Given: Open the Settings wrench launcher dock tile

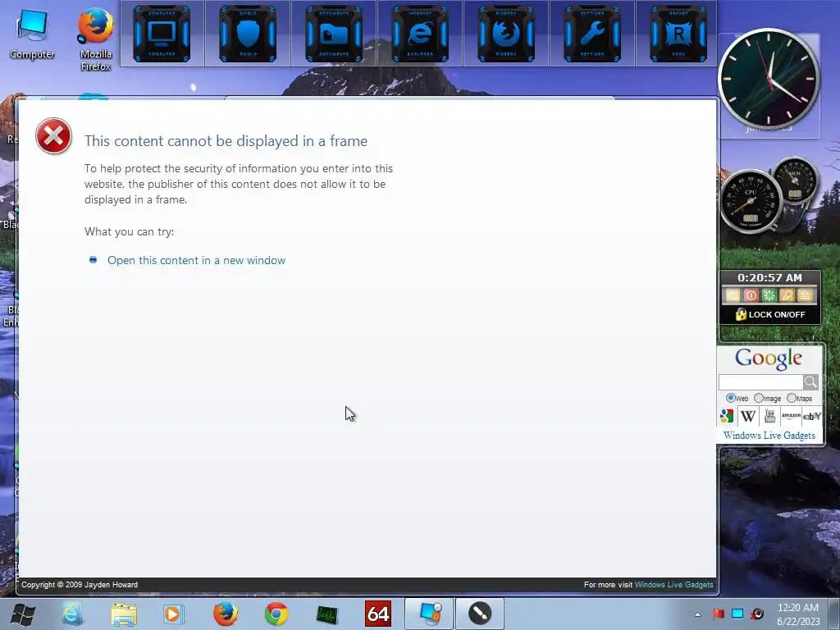Looking at the screenshot, I should tap(592, 34).
